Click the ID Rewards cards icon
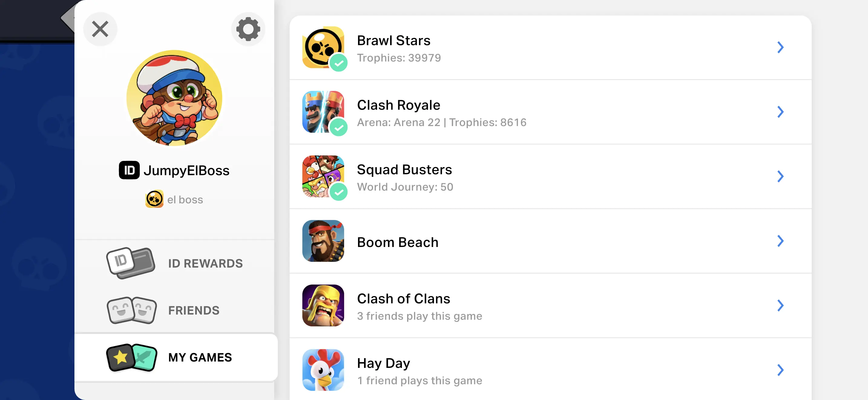Viewport: 868px width, 400px height. click(131, 263)
